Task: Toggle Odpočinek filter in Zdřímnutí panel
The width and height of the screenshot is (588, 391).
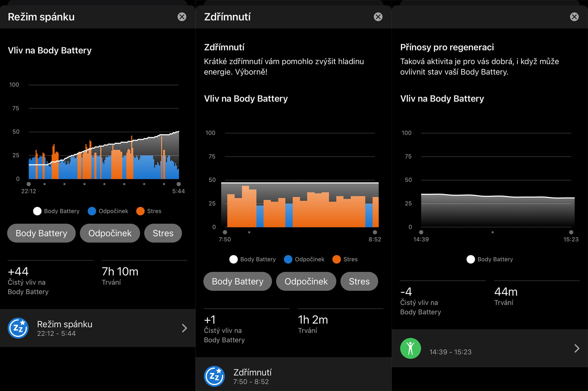Action: (x=306, y=281)
